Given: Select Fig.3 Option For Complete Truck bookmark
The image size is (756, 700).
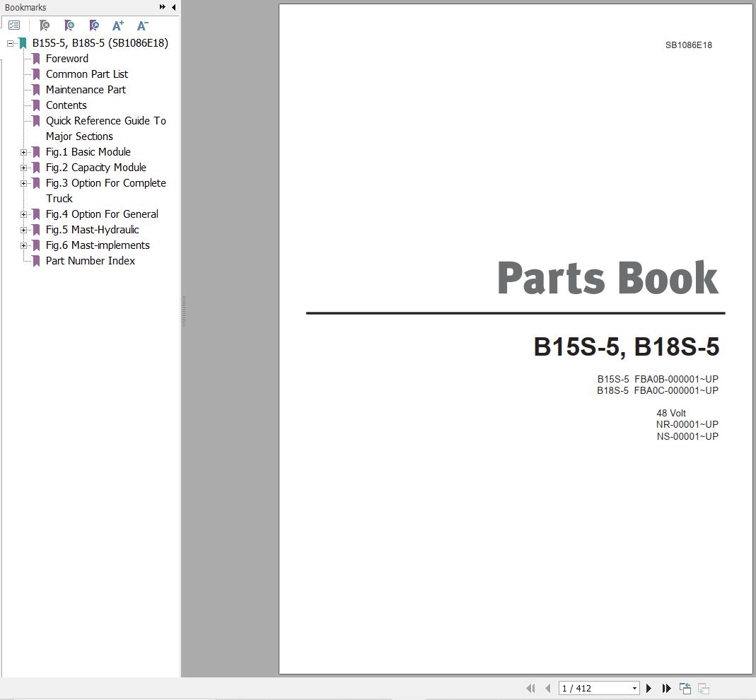Looking at the screenshot, I should click(x=105, y=191).
